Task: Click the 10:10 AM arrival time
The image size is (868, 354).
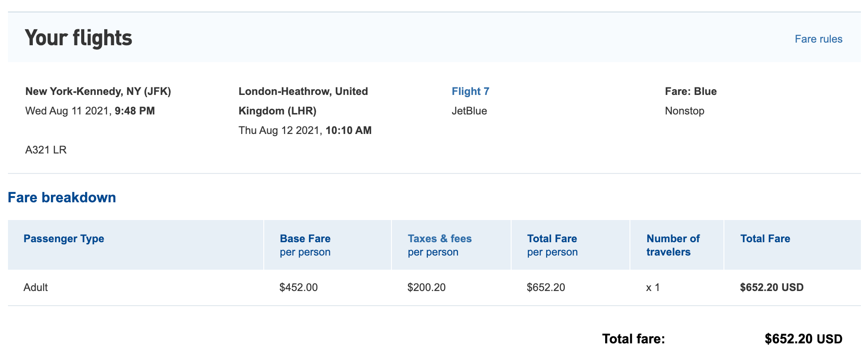Action: pos(348,130)
